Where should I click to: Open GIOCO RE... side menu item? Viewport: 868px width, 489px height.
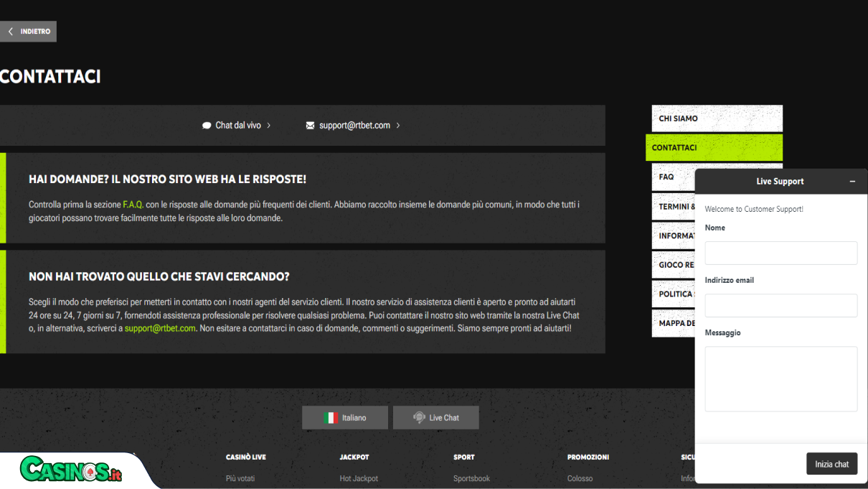[x=673, y=265]
